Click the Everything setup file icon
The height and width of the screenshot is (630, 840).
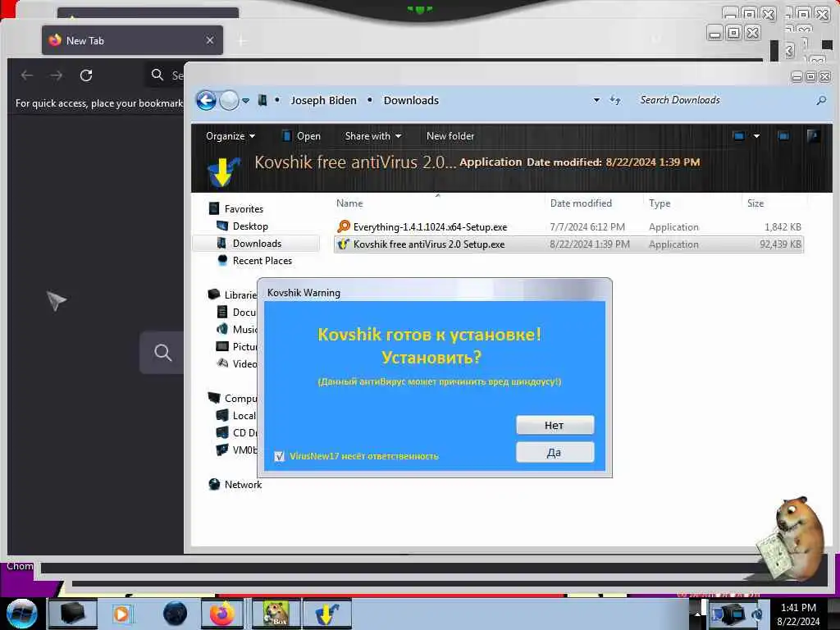[344, 226]
